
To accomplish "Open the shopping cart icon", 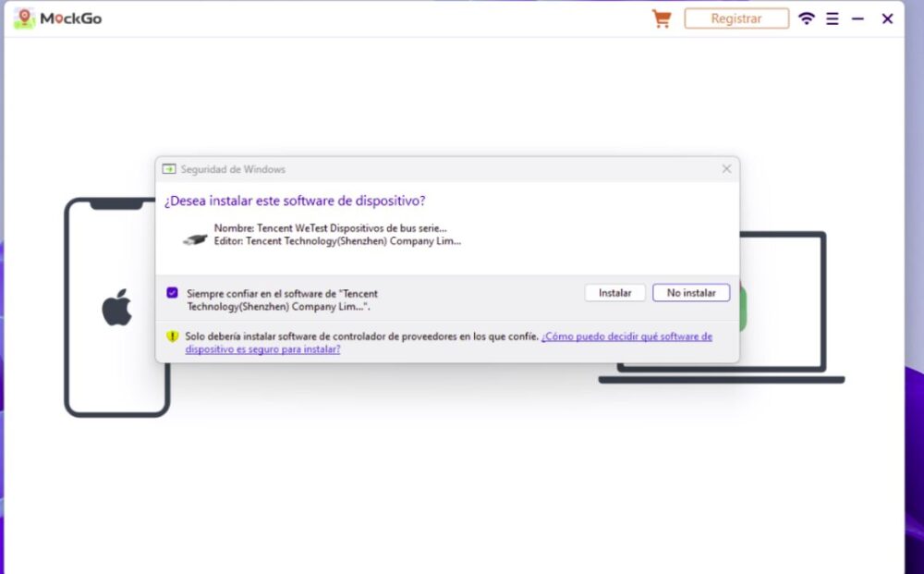I will (662, 18).
